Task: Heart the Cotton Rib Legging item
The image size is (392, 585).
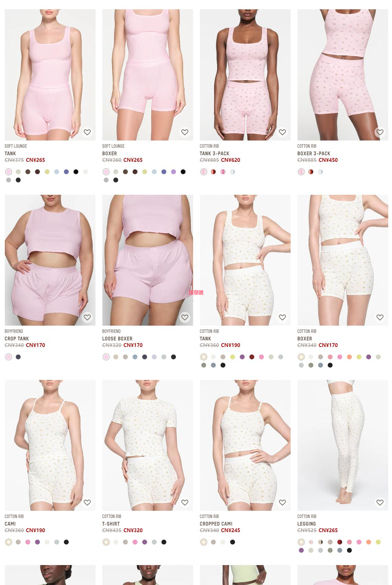Action: (x=380, y=503)
